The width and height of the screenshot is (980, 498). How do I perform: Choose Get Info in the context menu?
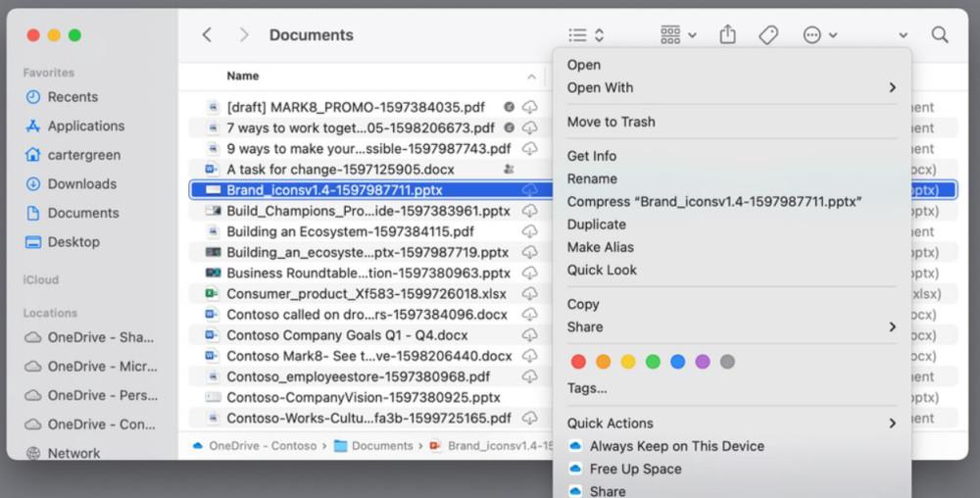coord(591,156)
